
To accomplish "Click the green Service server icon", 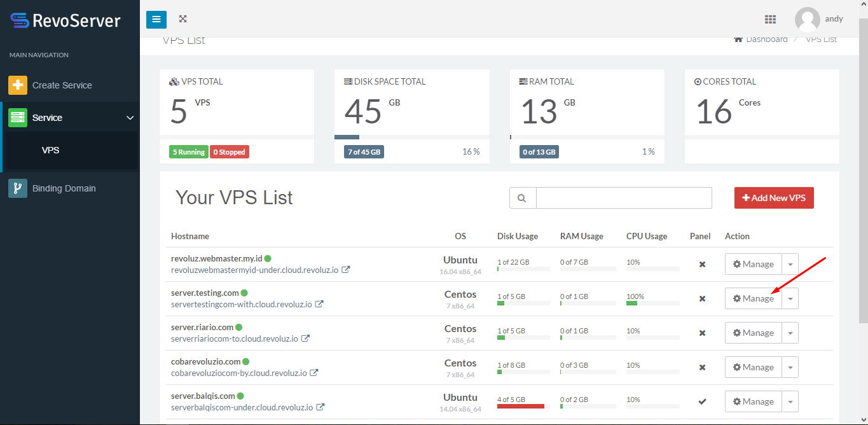I will [x=18, y=118].
